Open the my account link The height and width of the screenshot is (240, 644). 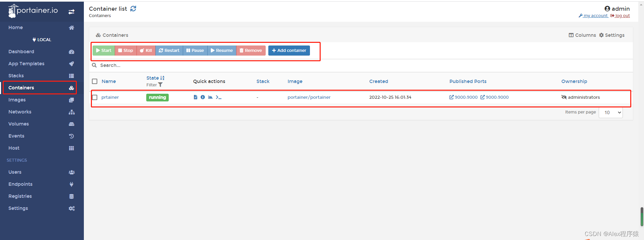(593, 16)
